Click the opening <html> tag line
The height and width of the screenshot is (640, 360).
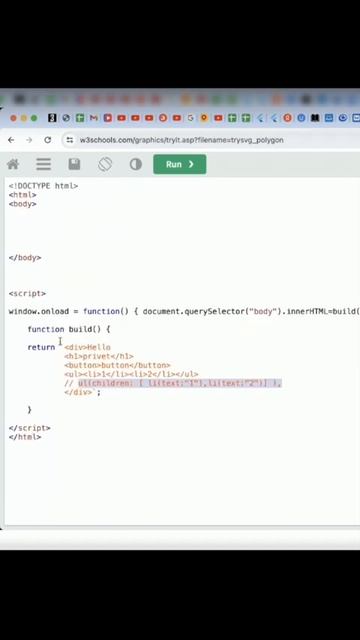22,195
